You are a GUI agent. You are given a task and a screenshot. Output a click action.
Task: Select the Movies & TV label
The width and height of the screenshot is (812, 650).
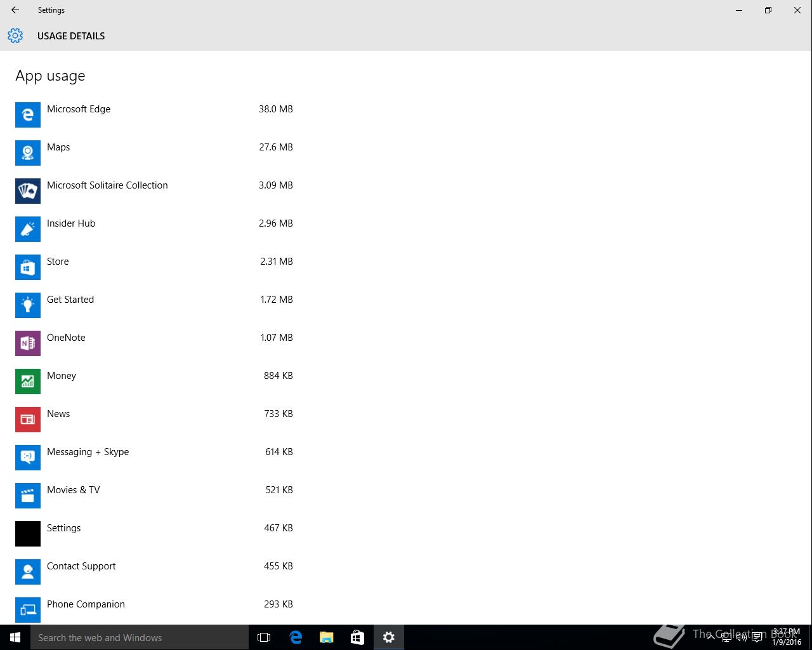(74, 490)
